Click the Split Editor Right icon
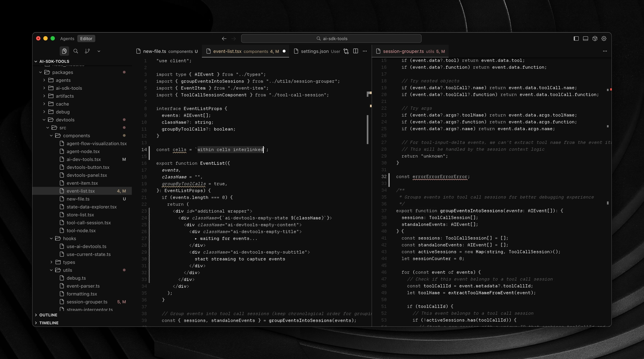 355,51
